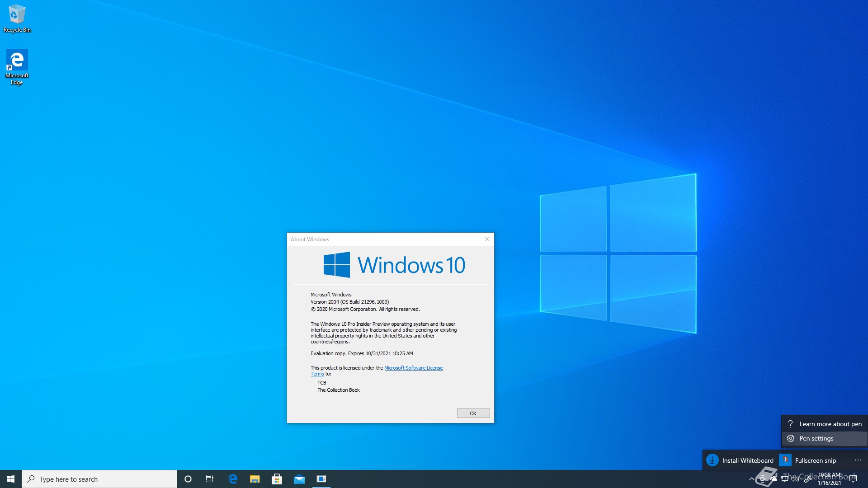Click the '© 2020 Microsoft Corporation' line
The height and width of the screenshot is (488, 868).
click(365, 309)
